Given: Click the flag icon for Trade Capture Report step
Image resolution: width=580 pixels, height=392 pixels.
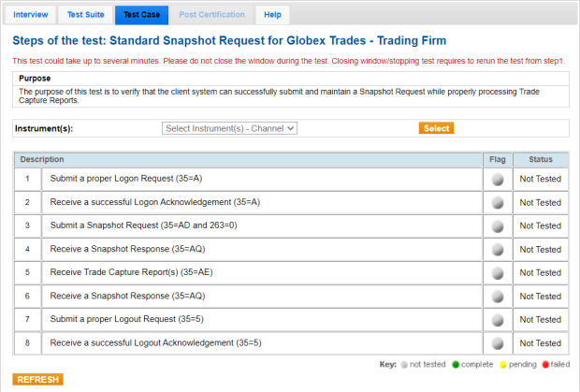Looking at the screenshot, I should tap(498, 272).
